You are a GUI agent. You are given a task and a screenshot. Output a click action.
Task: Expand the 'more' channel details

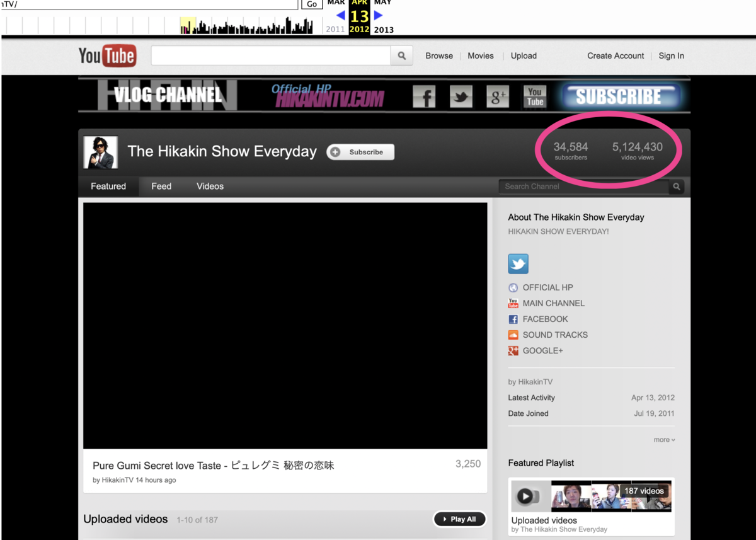coord(664,440)
